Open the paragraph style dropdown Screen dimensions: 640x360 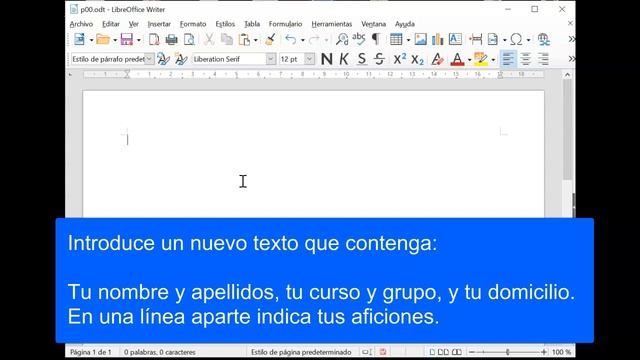click(149, 59)
